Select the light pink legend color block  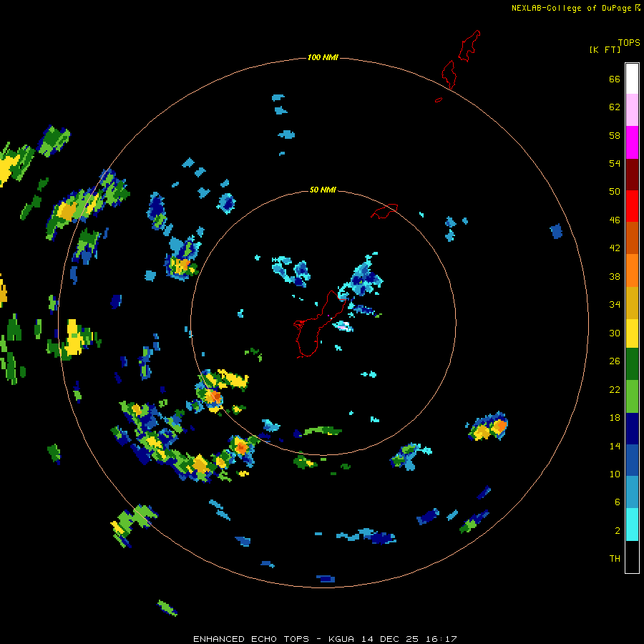click(x=632, y=109)
